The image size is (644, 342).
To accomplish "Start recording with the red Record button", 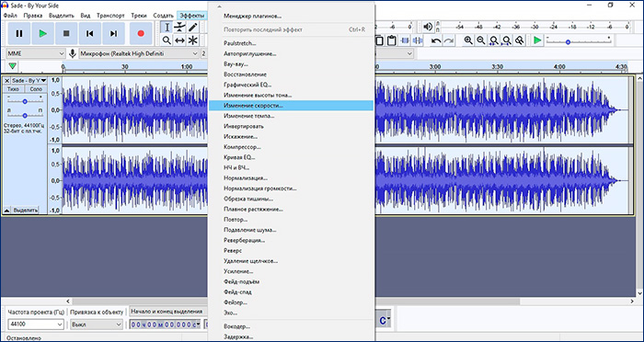I will coord(141,34).
